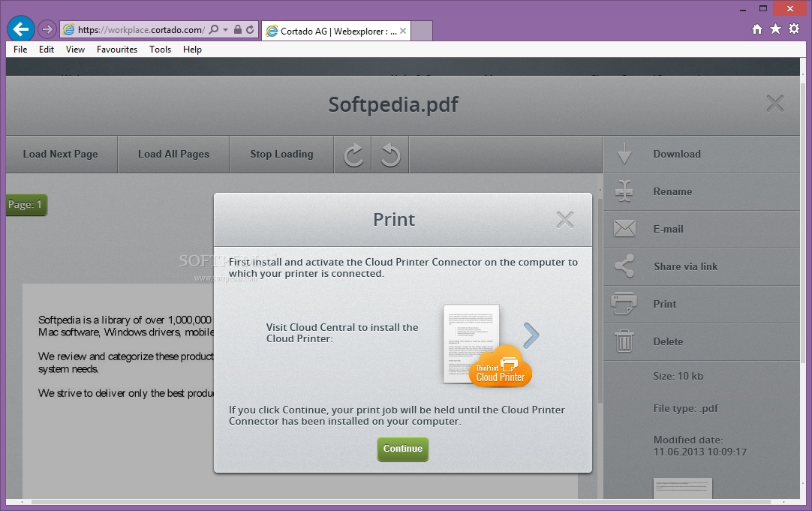The height and width of the screenshot is (511, 812).
Task: Click the Modified date 11.06.2013 text
Action: 699,446
